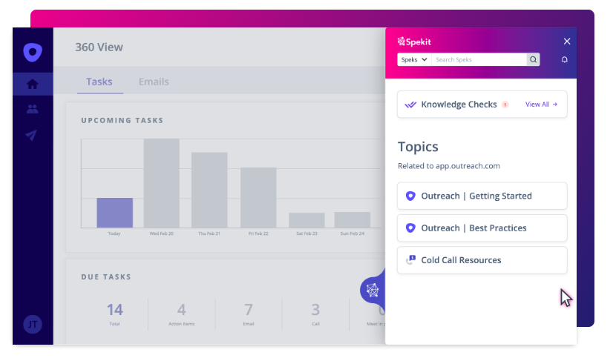
Task: Click the Today bar in chart
Action: [114, 213]
